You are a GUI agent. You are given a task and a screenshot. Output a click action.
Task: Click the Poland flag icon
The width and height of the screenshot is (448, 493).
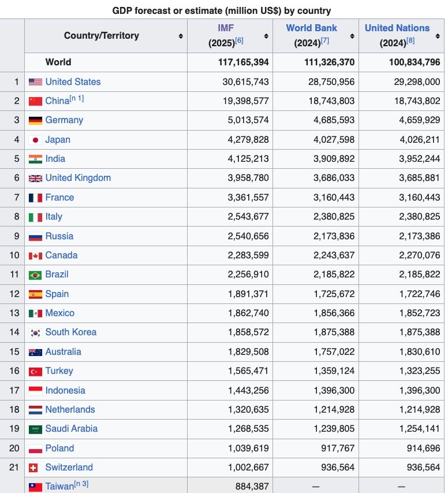(x=35, y=448)
